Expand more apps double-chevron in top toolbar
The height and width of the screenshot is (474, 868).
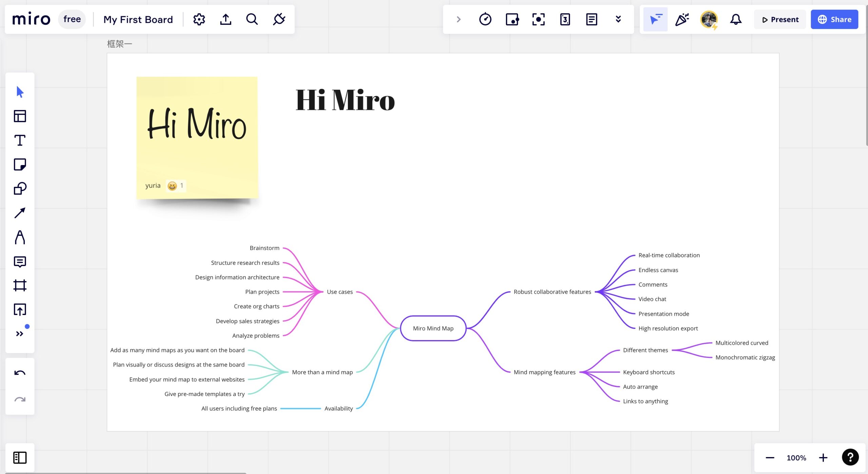[x=618, y=19]
